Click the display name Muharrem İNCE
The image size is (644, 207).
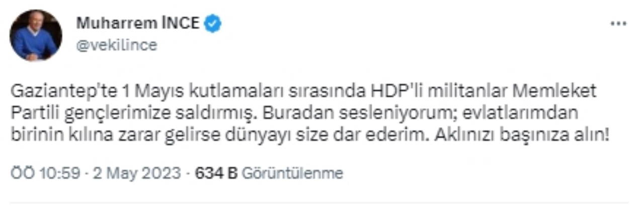(138, 23)
